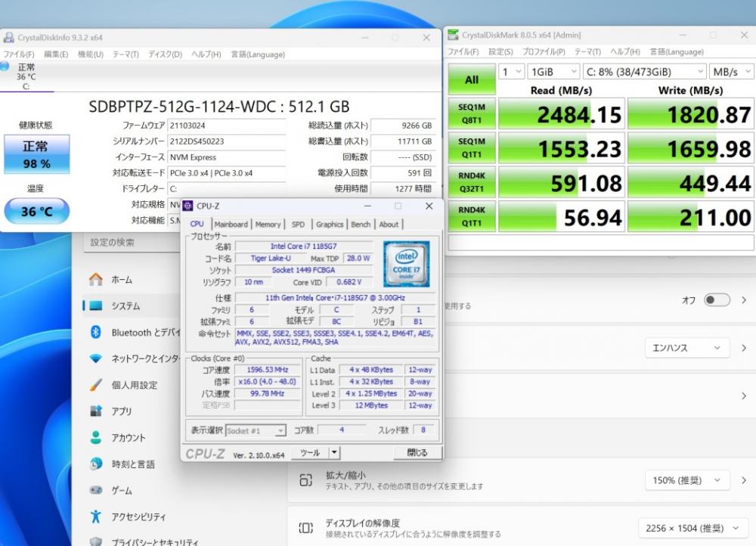The height and width of the screenshot is (546, 756).
Task: Click the プライバシーとセキュリティ shield icon
Action: click(x=96, y=541)
